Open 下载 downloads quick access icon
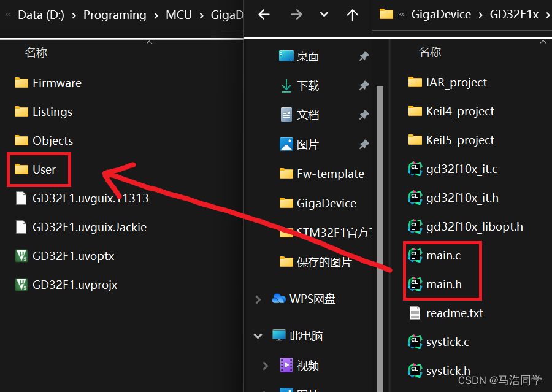The height and width of the screenshot is (392, 552). [286, 86]
